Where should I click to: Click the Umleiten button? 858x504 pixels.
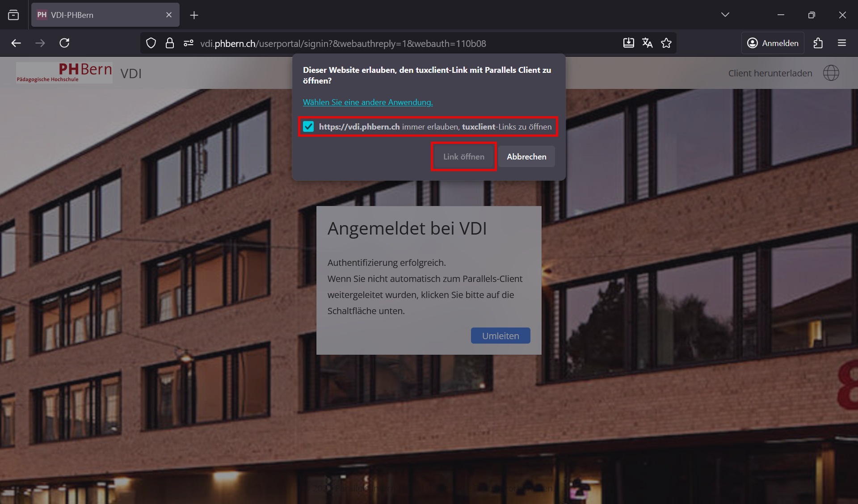click(x=500, y=336)
